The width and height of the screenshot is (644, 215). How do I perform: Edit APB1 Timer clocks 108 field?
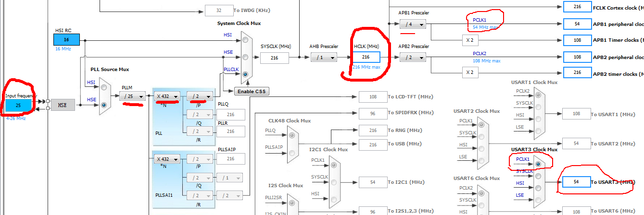(x=577, y=40)
